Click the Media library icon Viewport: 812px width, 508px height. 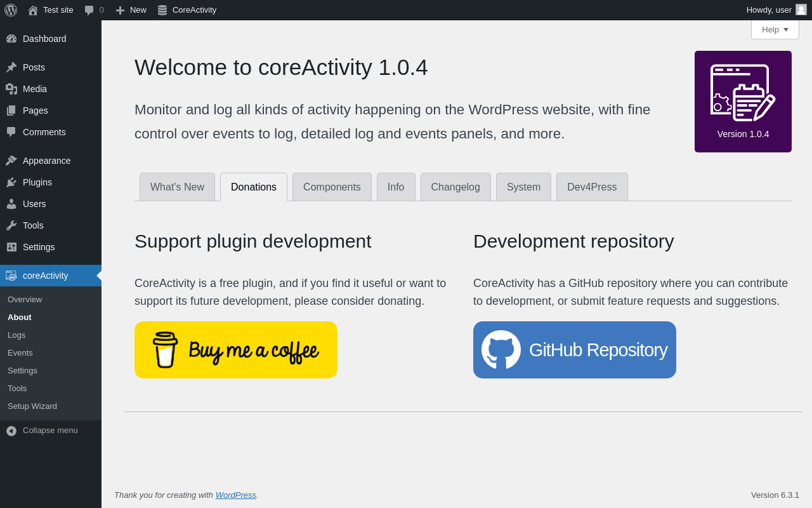[11, 89]
